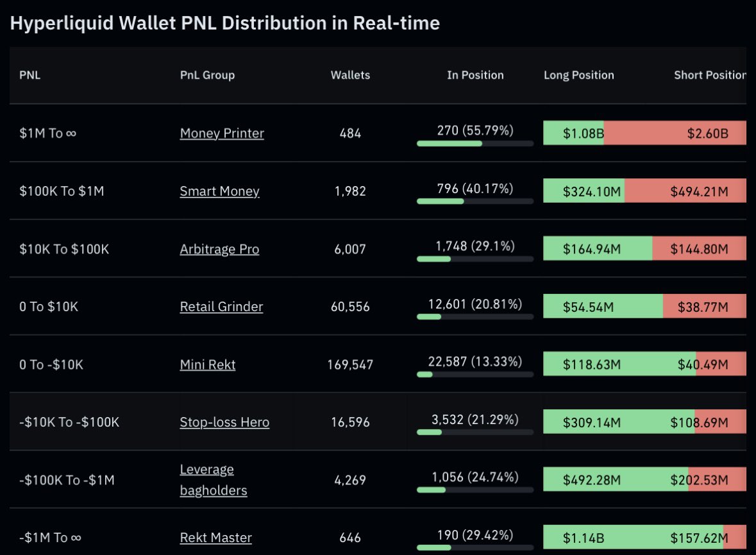The width and height of the screenshot is (756, 555).
Task: Click the green $1.08B long segment
Action: (574, 133)
